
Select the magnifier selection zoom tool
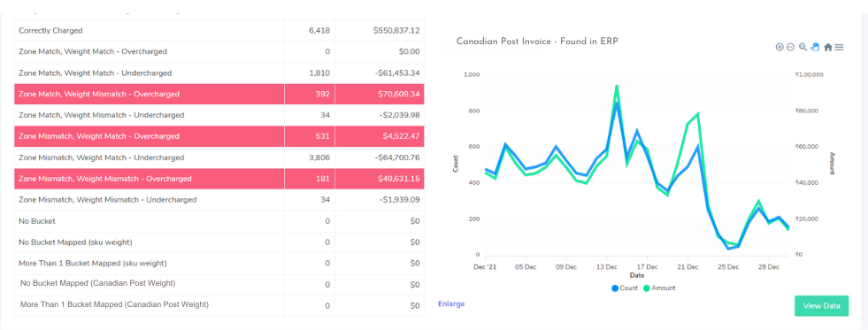click(803, 47)
